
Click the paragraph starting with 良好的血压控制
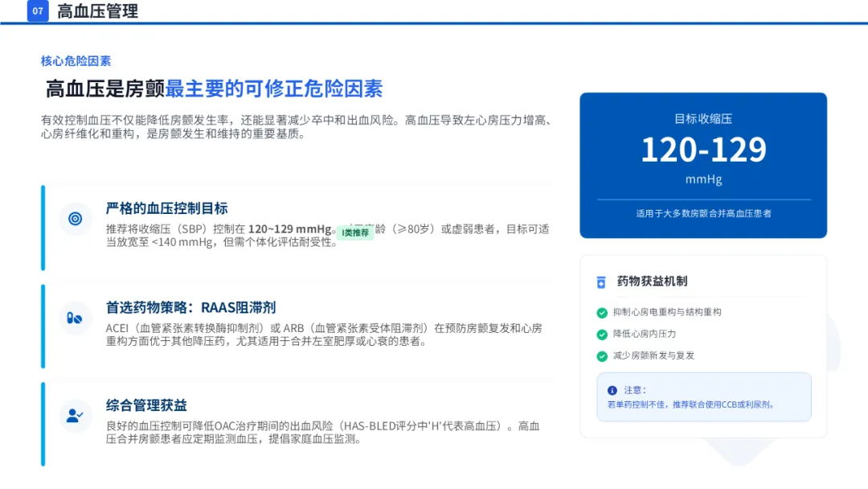pyautogui.click(x=323, y=433)
